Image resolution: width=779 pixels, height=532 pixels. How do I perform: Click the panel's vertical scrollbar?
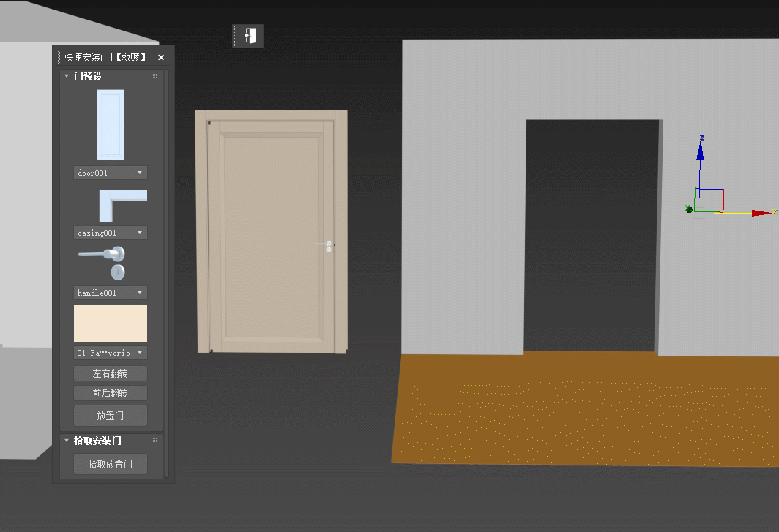(167, 273)
